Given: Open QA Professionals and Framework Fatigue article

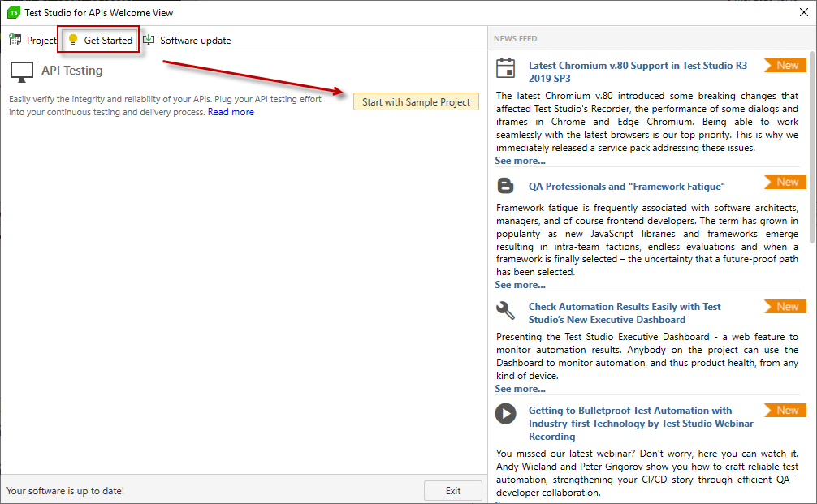Looking at the screenshot, I should tap(627, 187).
